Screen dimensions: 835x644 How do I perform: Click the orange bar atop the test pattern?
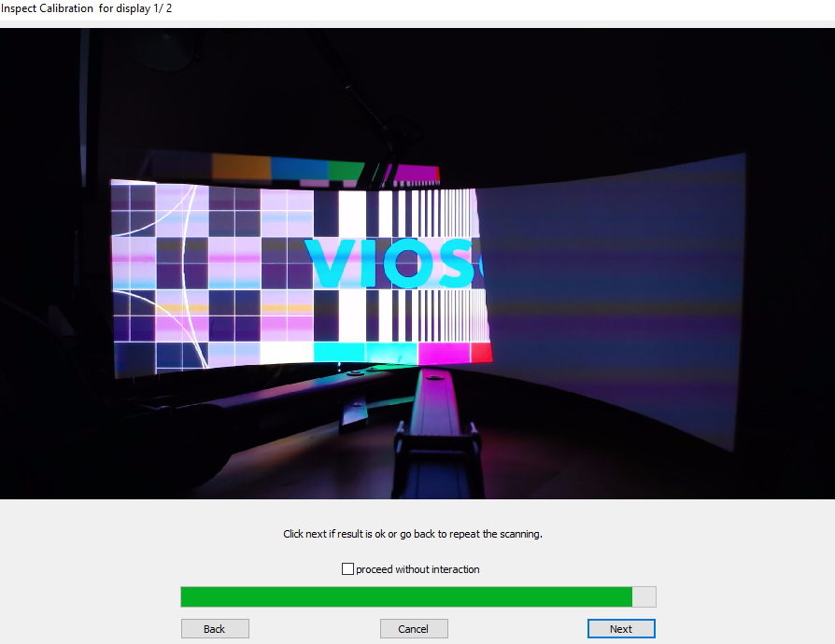241,166
